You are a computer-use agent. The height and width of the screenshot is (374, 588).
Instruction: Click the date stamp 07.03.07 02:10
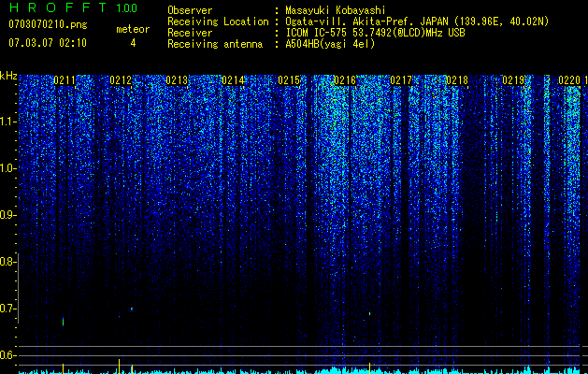click(48, 43)
